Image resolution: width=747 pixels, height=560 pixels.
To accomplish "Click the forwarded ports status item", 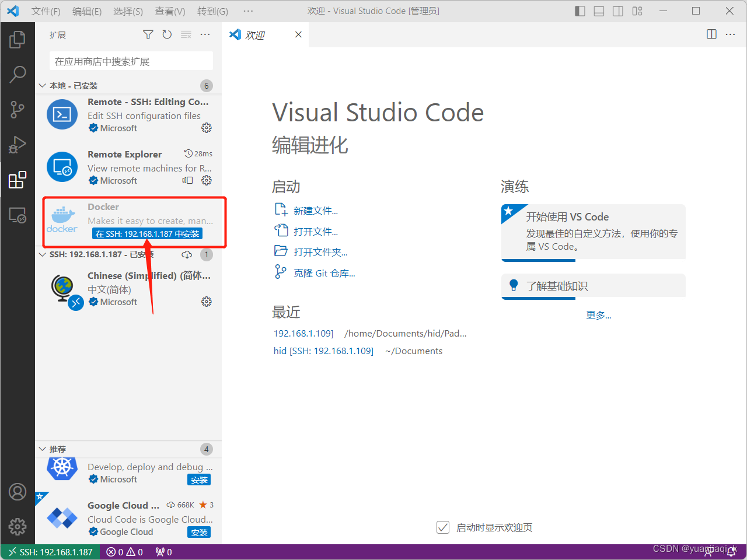I will click(163, 552).
